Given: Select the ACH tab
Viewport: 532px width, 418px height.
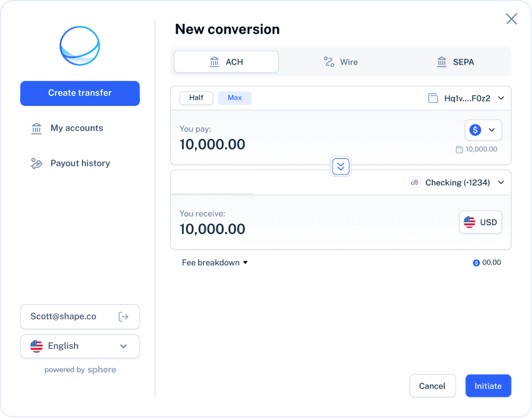Looking at the screenshot, I should [226, 62].
